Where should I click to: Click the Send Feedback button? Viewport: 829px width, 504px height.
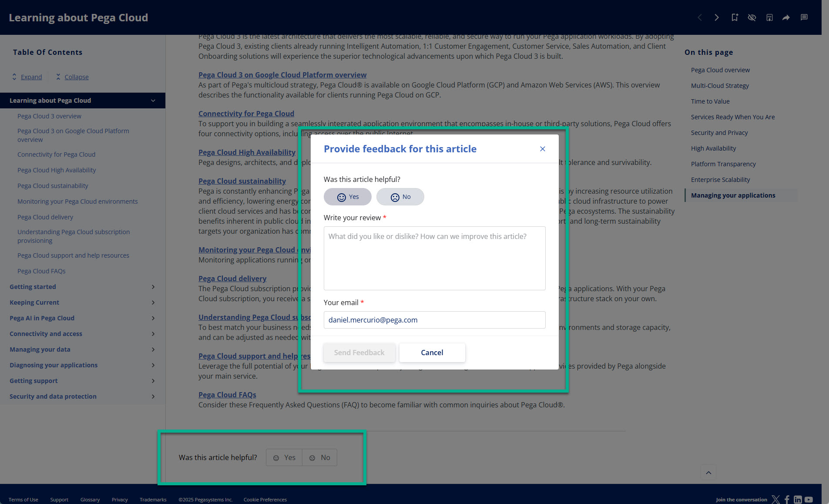click(x=359, y=353)
